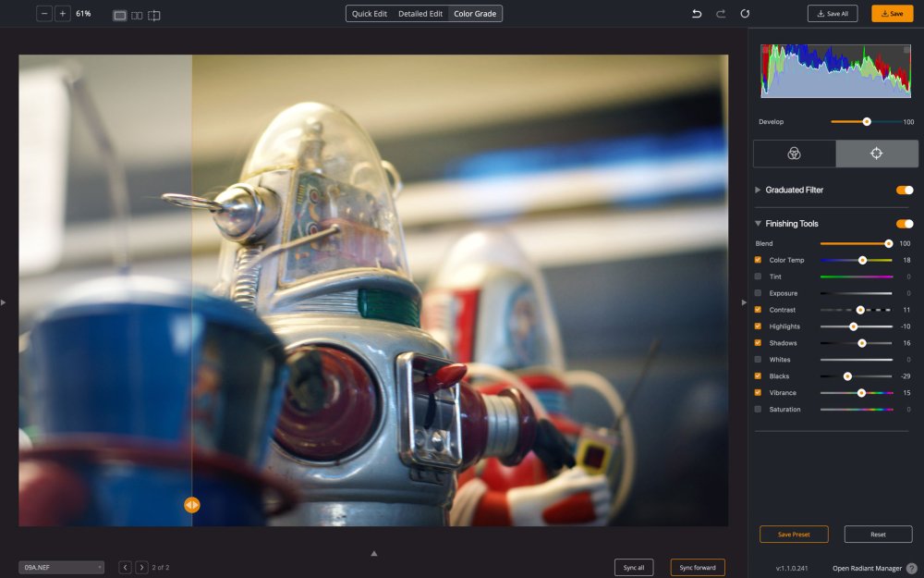Click the zoom in plus icon
924x578 pixels.
(62, 14)
